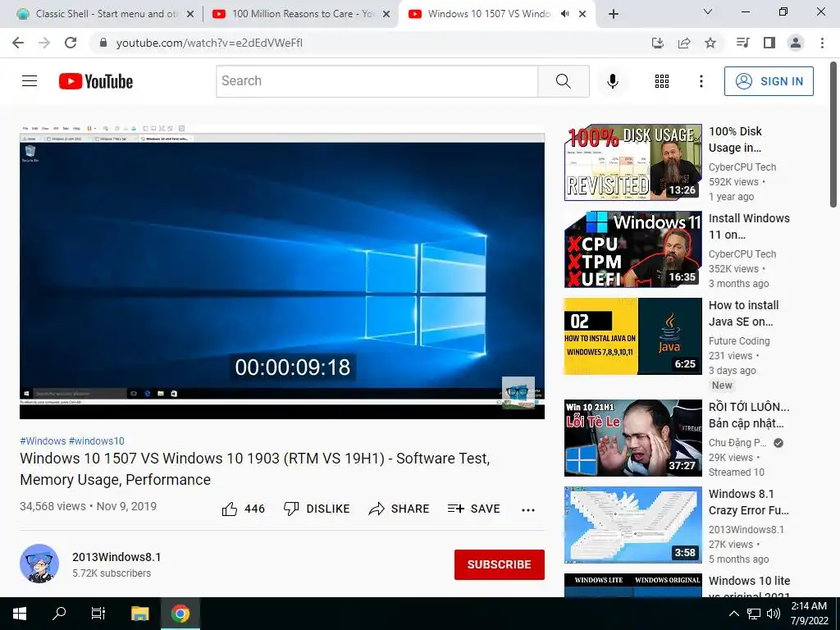Click the #Windows hashtag
The image size is (840, 630).
43,441
